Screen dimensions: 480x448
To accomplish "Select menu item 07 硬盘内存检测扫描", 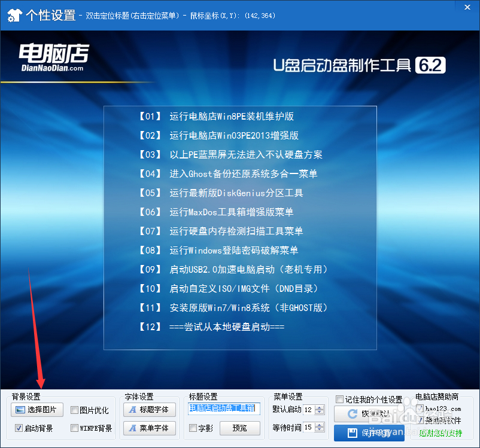I will coord(221,231).
